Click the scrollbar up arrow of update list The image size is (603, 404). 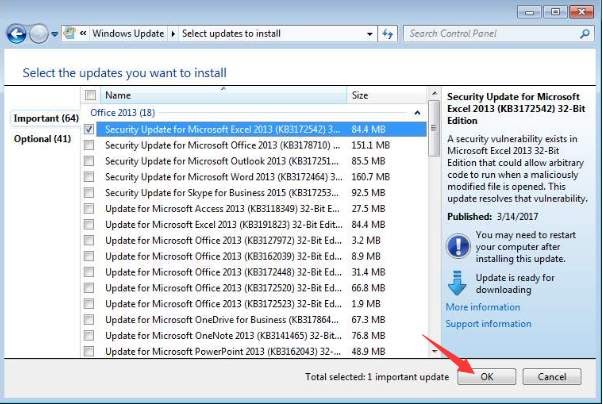(x=434, y=93)
